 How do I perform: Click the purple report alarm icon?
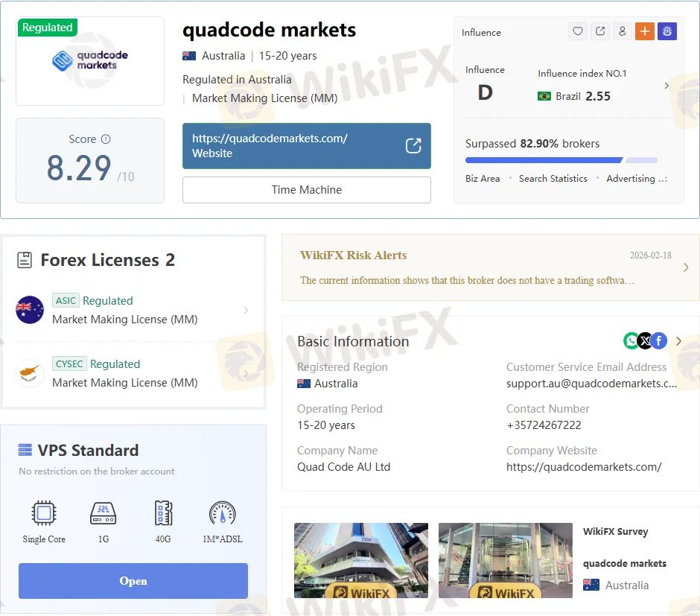666,31
